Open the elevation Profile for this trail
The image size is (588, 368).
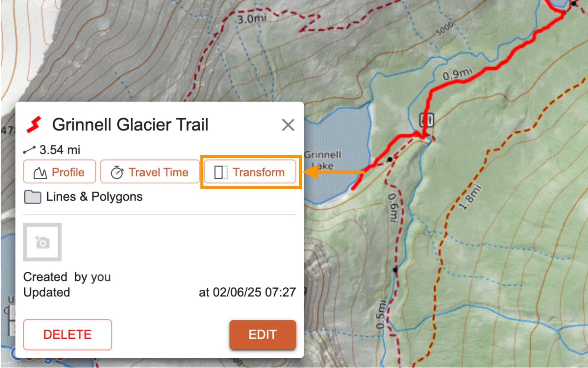(x=60, y=172)
